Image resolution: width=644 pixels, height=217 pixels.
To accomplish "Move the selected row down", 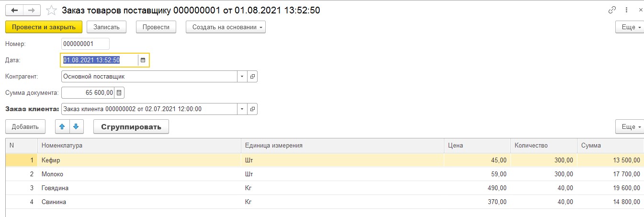I will 76,127.
